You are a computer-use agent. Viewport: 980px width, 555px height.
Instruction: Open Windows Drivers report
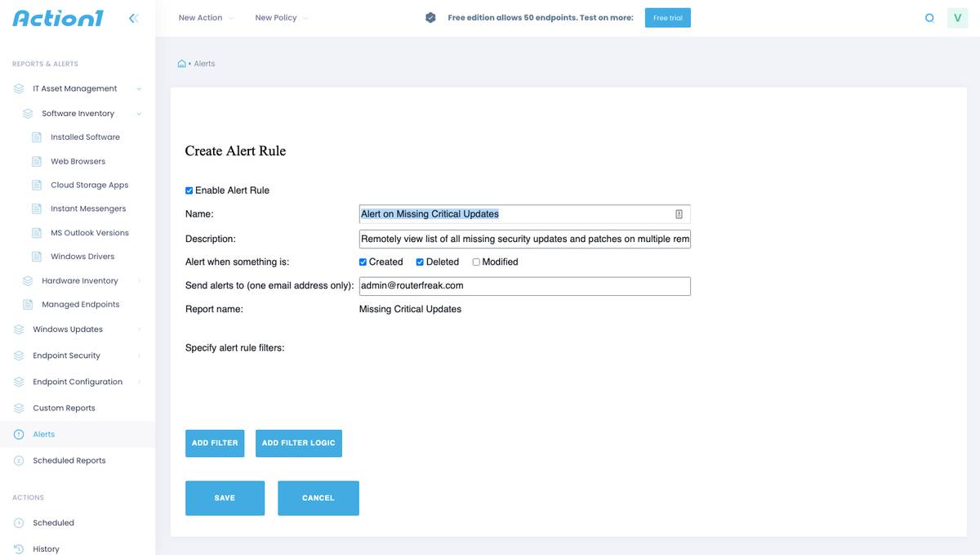(82, 257)
